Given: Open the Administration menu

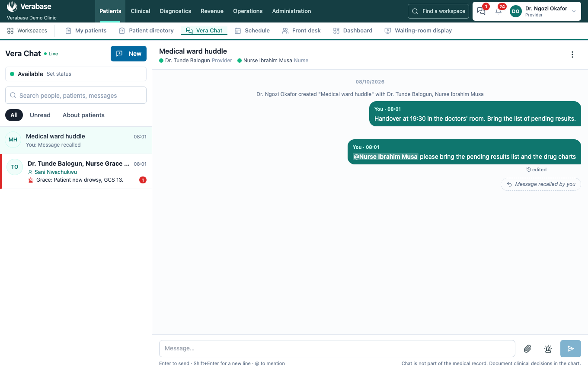Looking at the screenshot, I should (x=291, y=11).
